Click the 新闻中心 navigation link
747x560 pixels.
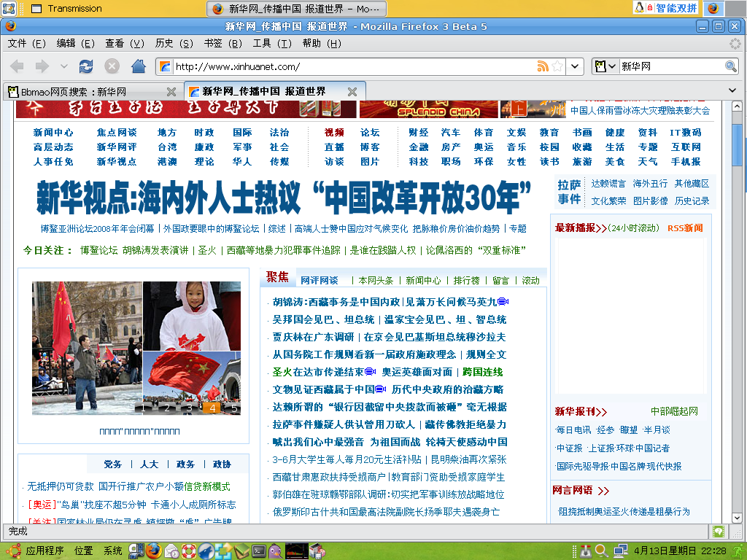[x=53, y=133]
